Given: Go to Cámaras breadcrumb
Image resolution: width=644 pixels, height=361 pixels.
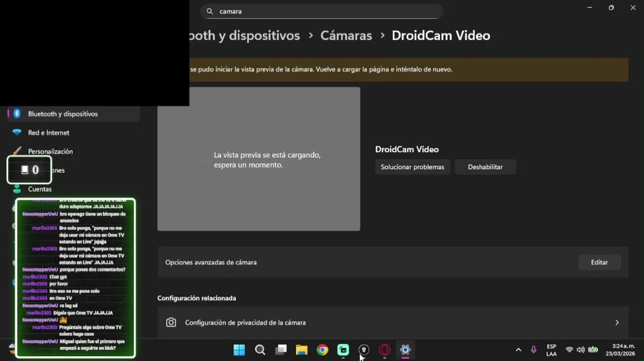Looking at the screenshot, I should tap(346, 36).
